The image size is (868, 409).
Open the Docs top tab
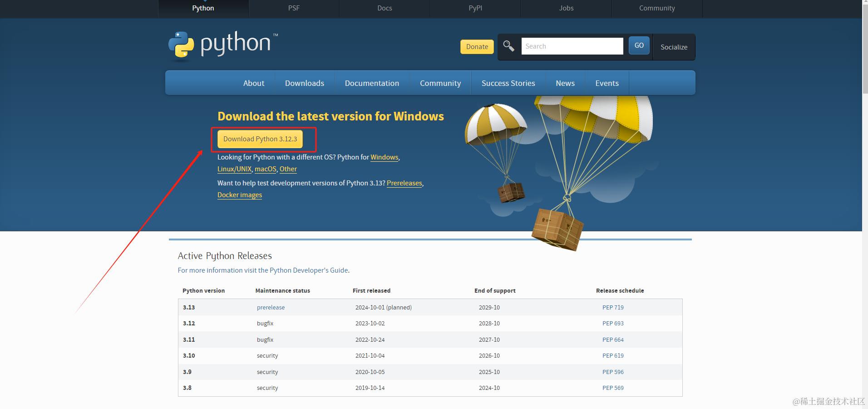(385, 8)
